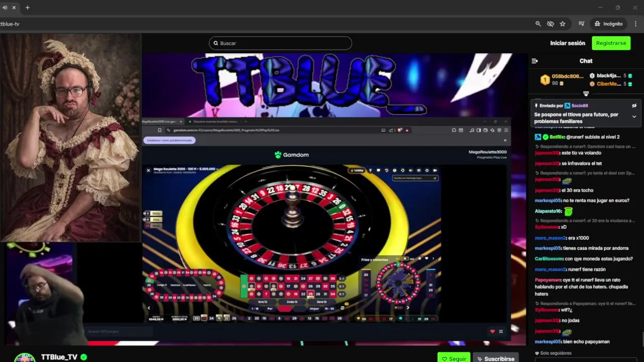Image resolution: width=644 pixels, height=362 pixels.
Task: Close the Mega Roulette game with the X
Action: (x=148, y=170)
